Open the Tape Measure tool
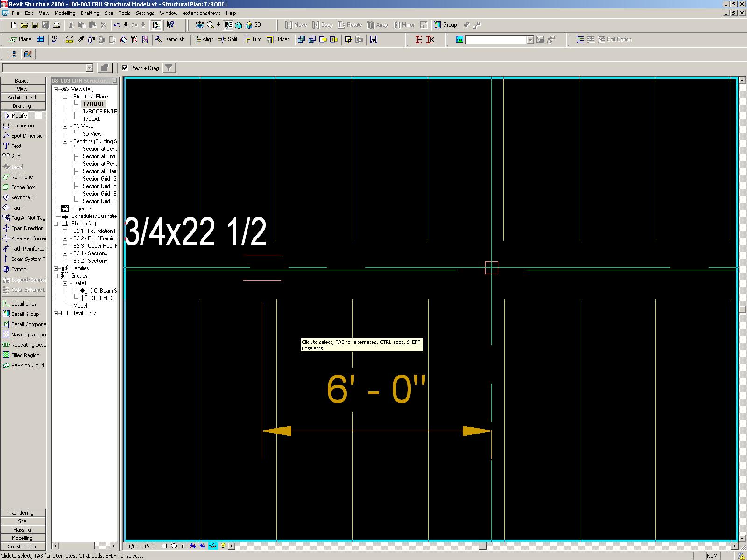Viewport: 747px width, 560px height. pos(69,40)
